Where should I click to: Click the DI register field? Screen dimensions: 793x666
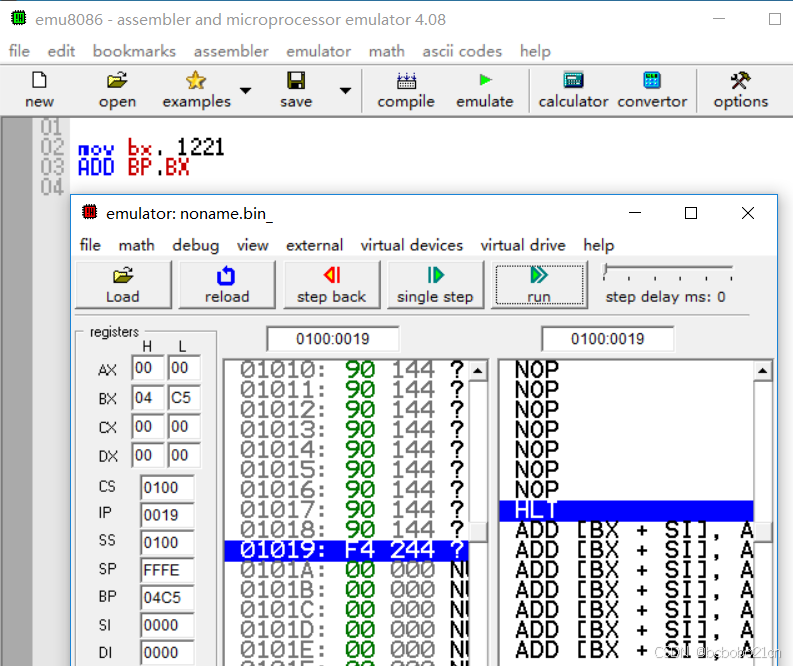[x=167, y=652]
